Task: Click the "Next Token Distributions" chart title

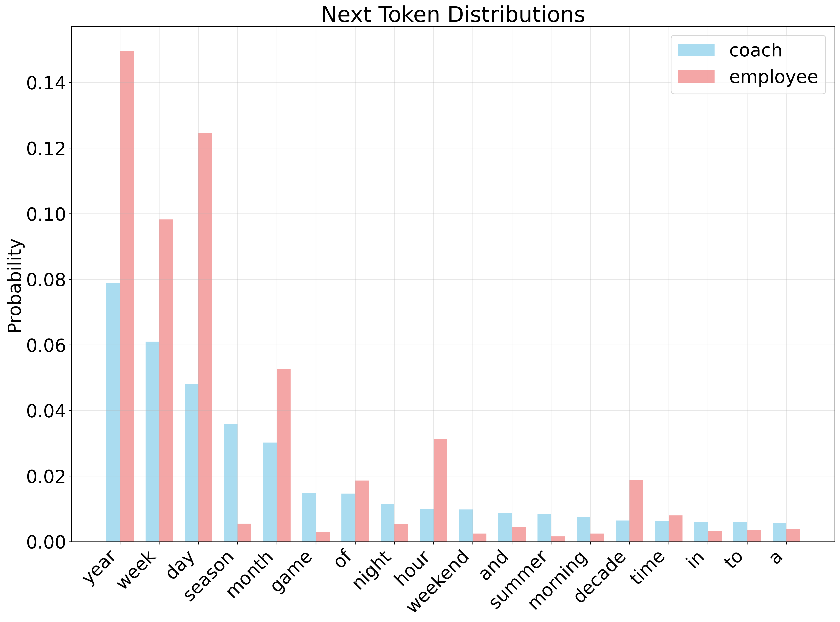Action: (453, 15)
